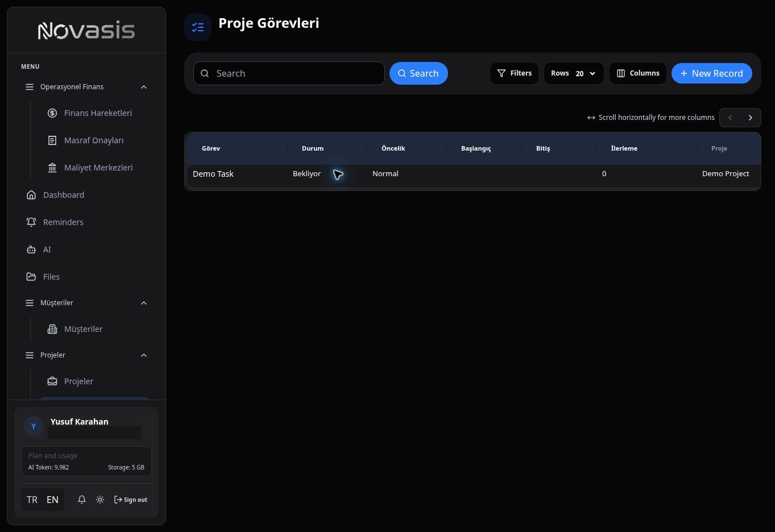This screenshot has width=775, height=532.
Task: Open the AI robot icon
Action: (31, 250)
